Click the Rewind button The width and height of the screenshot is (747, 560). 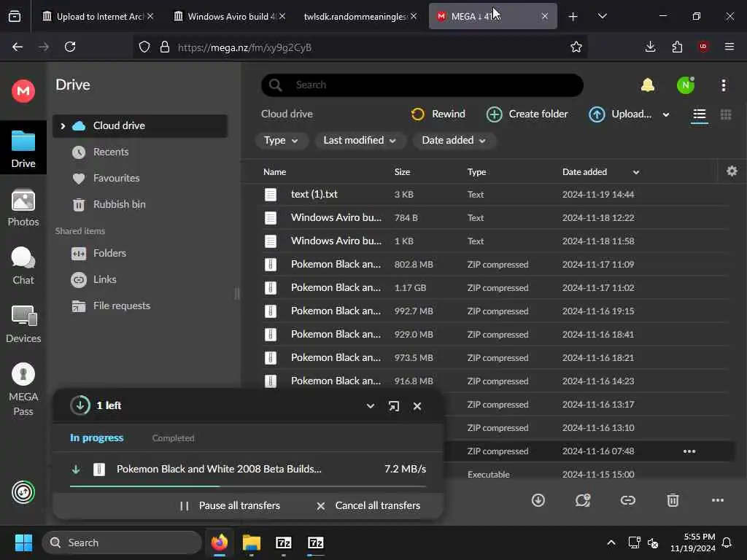438,114
